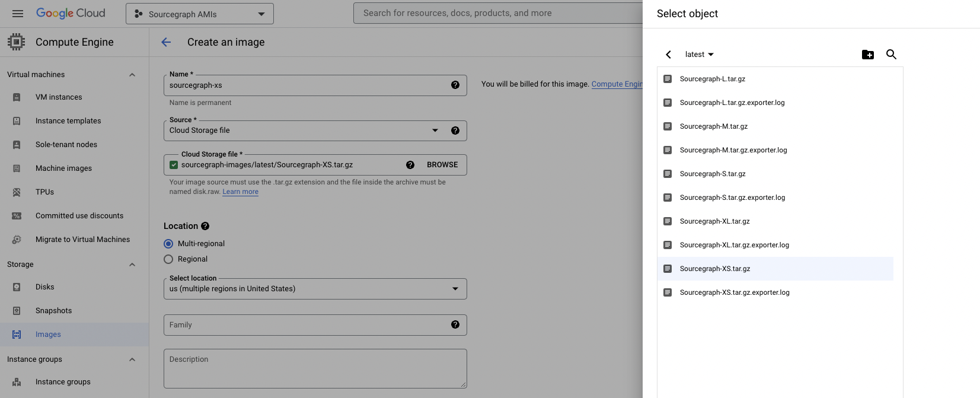Viewport: 980px width, 398px height.
Task: Open Images in the sidebar
Action: (x=75, y=335)
